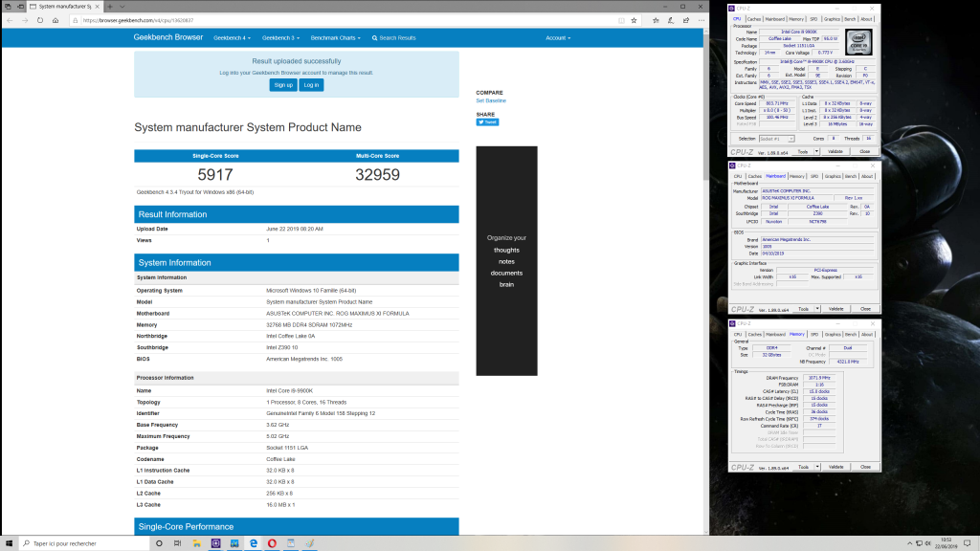The height and width of the screenshot is (551, 980).
Task: Switch to Memory tab in middle CPU-Z window
Action: coord(797,177)
